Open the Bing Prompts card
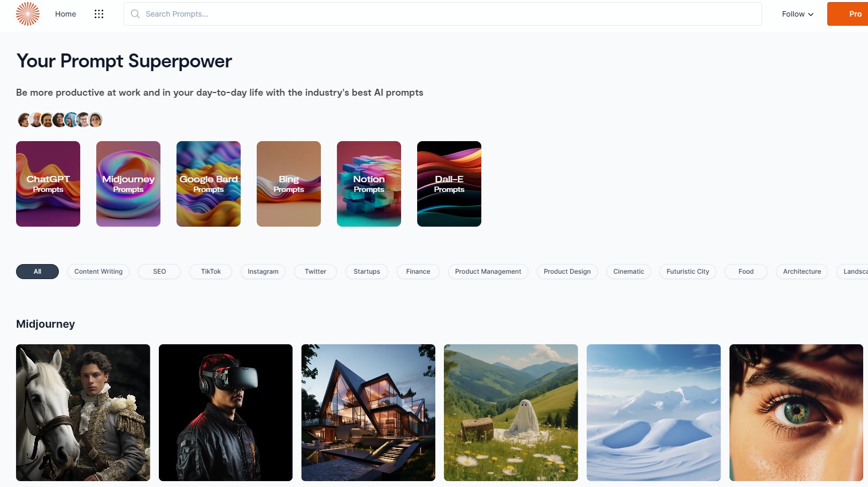The height and width of the screenshot is (487, 868). 289,184
